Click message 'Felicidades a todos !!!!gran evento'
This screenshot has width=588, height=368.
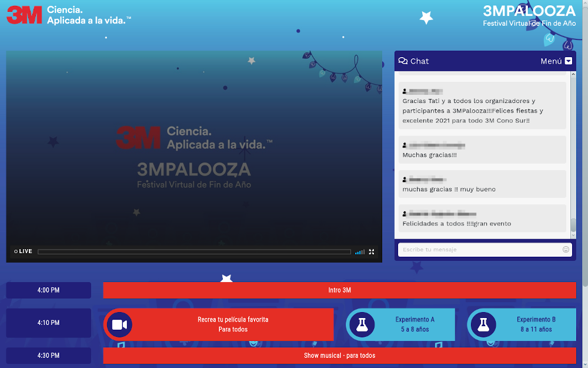pyautogui.click(x=457, y=223)
